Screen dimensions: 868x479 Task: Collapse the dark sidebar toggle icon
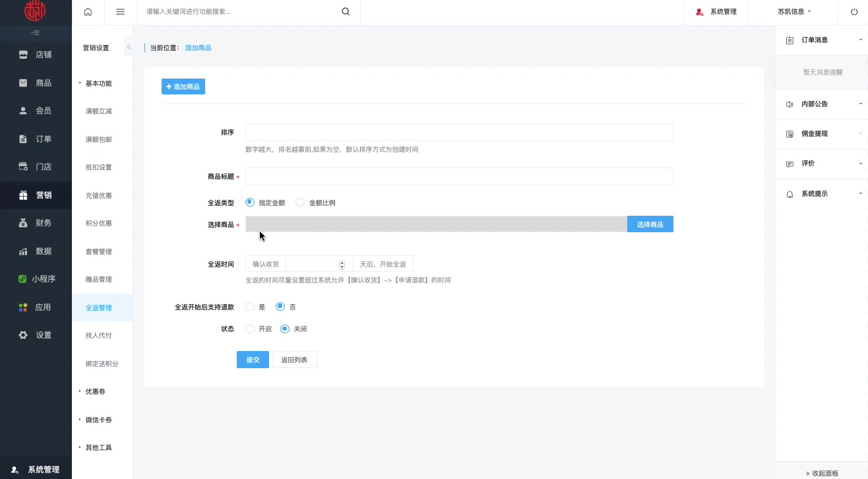pyautogui.click(x=36, y=33)
